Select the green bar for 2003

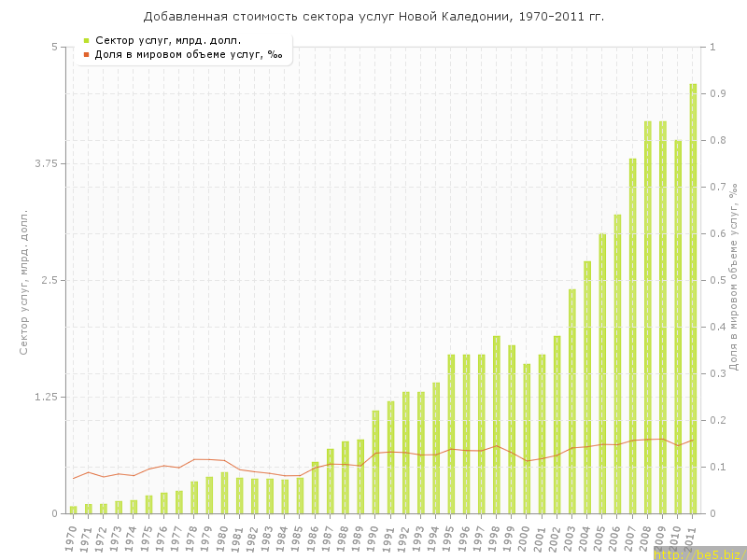pos(571,401)
